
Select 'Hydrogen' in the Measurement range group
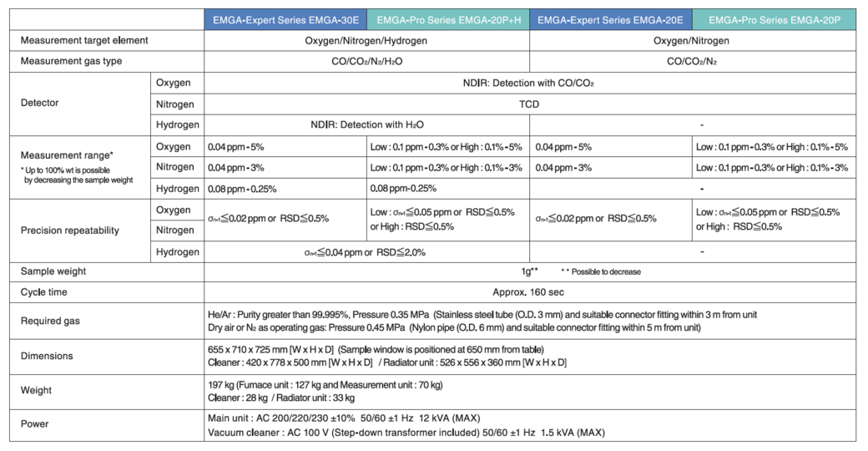177,189
